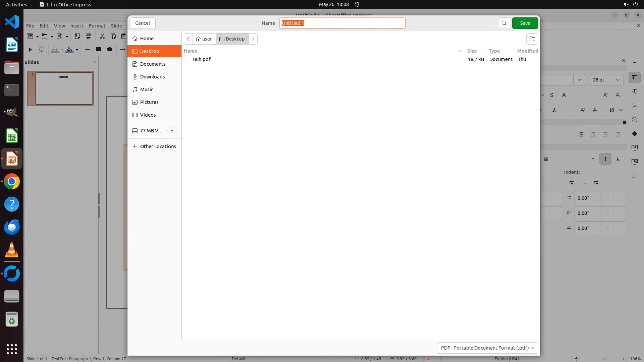Create a new folder with folder icon

click(x=532, y=39)
